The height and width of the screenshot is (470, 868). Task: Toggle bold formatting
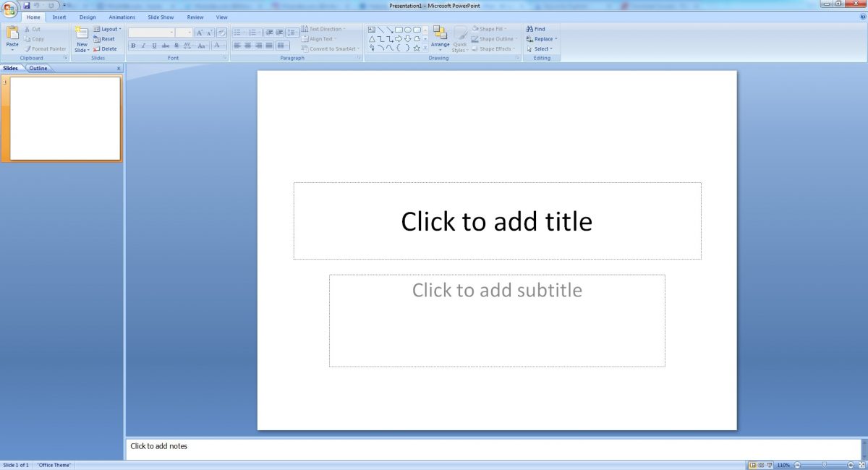click(133, 46)
